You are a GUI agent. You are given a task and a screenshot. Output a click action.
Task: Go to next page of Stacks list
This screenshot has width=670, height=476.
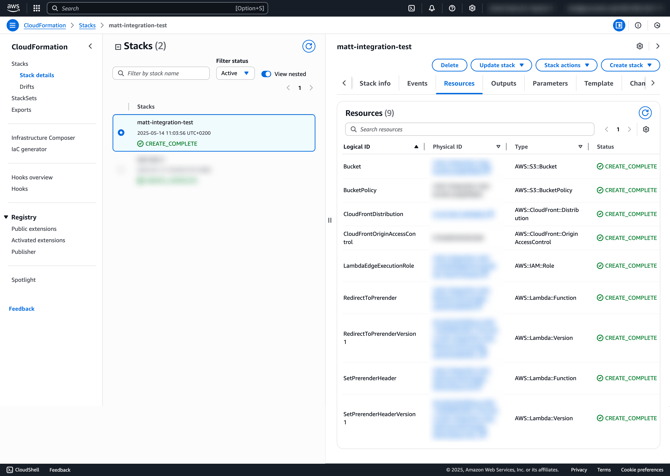(x=311, y=88)
